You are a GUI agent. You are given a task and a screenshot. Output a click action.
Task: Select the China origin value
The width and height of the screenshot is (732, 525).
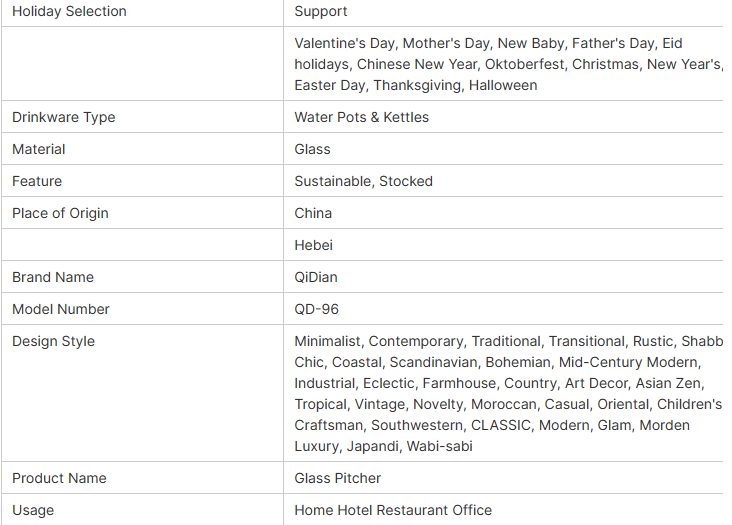(313, 213)
